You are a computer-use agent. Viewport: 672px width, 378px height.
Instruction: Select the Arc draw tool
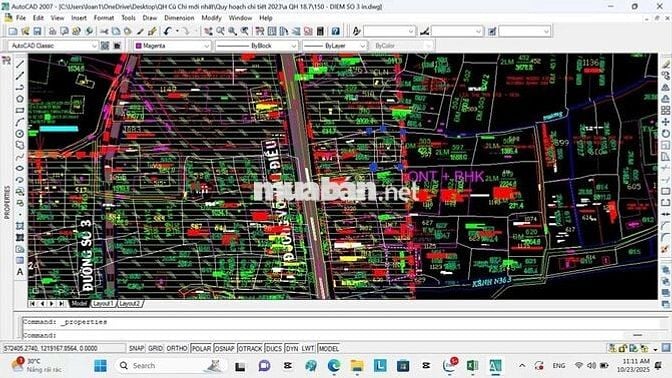[x=20, y=122]
